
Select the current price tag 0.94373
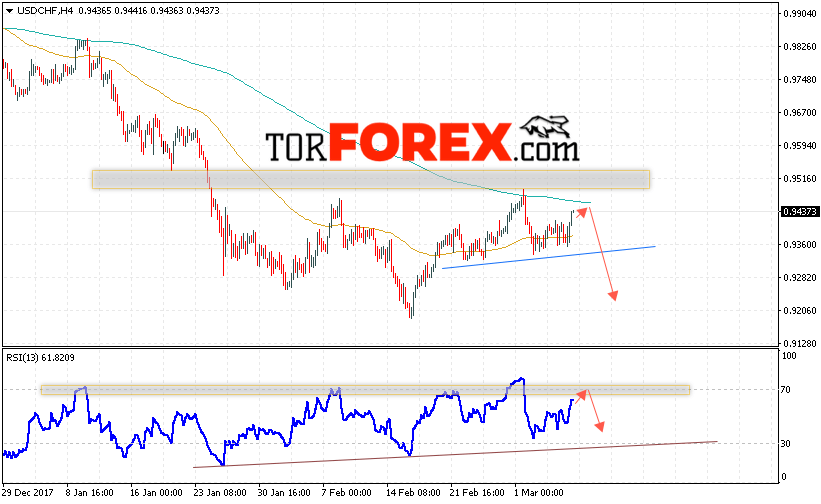[x=799, y=211]
